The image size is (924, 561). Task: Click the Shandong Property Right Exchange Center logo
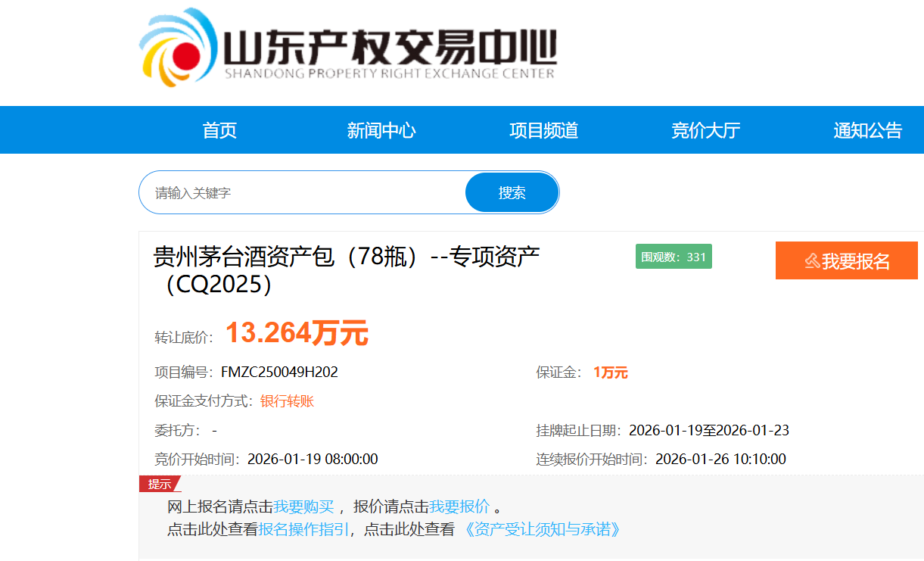(x=348, y=47)
